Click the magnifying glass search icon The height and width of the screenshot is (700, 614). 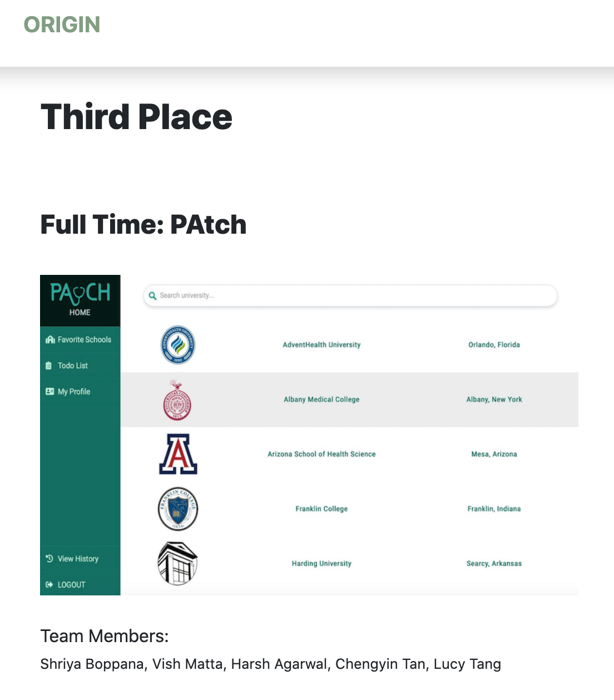152,295
